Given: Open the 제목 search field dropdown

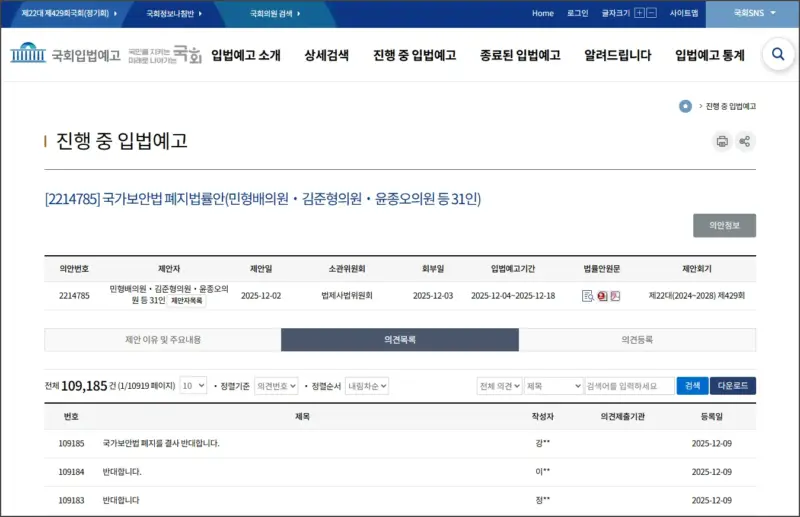Looking at the screenshot, I should (x=554, y=386).
